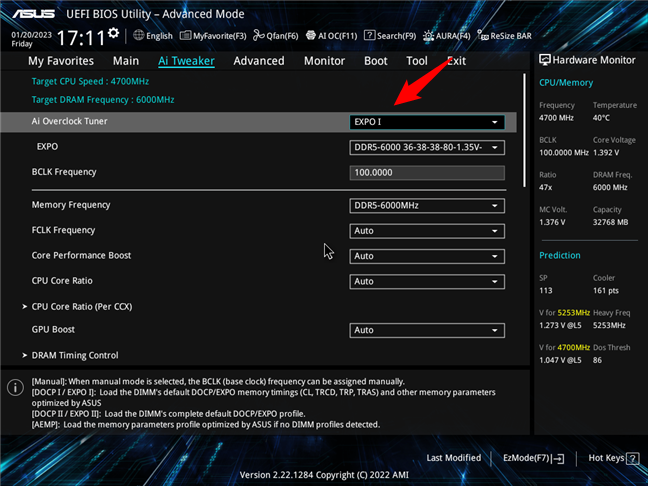Select the Ai Tweaker tab

pyautogui.click(x=186, y=61)
